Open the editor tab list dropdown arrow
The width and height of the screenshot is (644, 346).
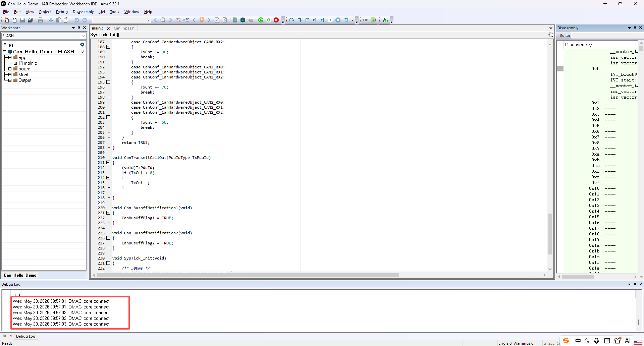coord(551,28)
